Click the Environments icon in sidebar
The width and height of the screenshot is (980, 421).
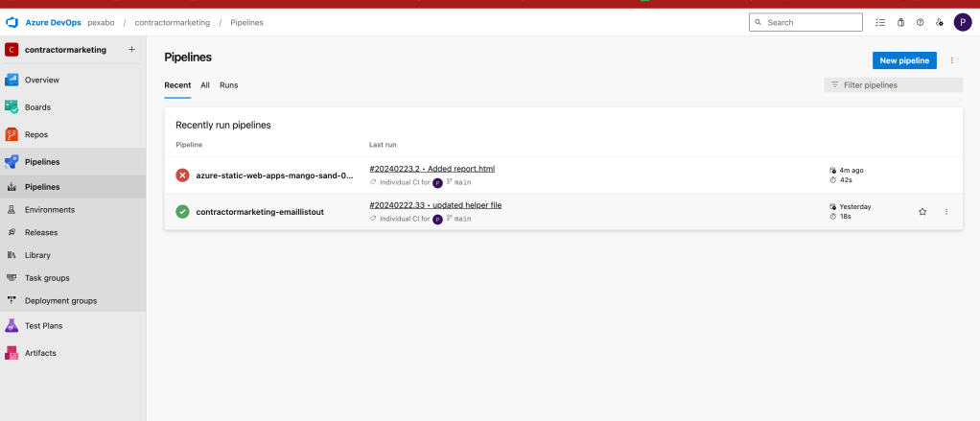coord(12,210)
